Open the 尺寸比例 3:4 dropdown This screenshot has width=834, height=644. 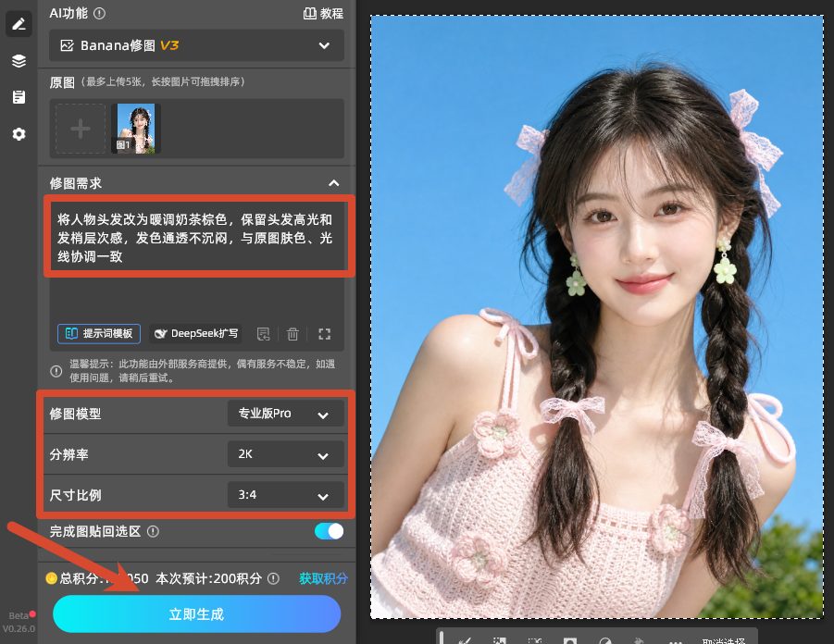pyautogui.click(x=286, y=495)
